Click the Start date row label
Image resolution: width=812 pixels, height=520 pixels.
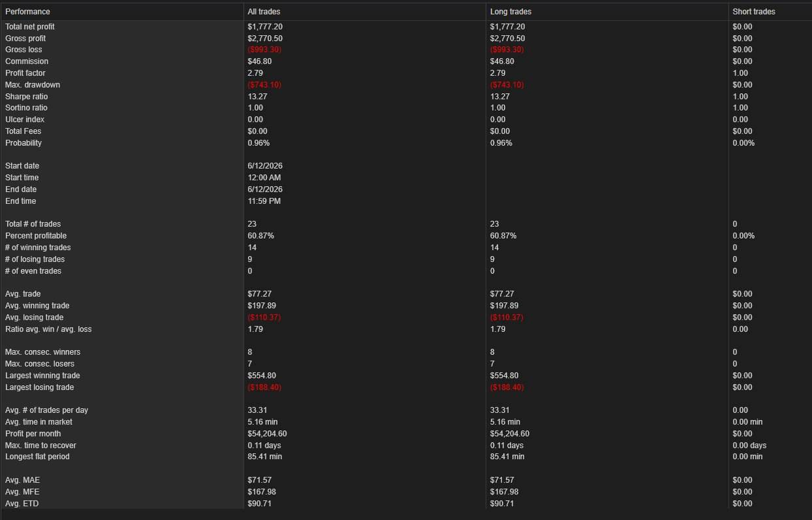pyautogui.click(x=22, y=166)
